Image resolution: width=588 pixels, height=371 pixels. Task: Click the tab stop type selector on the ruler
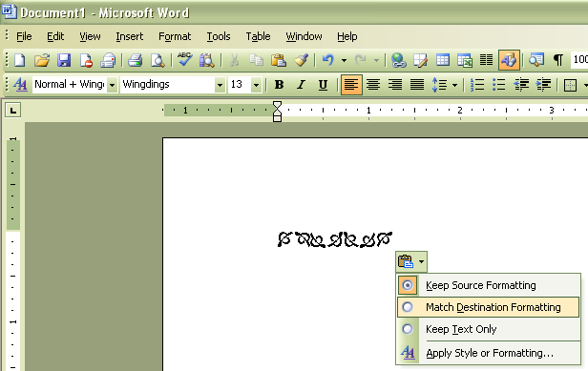point(12,111)
